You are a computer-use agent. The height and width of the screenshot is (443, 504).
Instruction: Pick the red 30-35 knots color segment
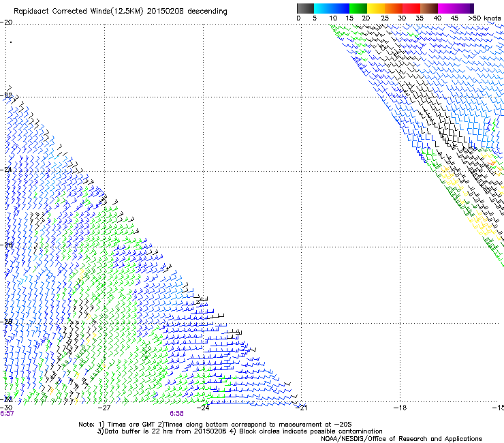[x=411, y=8]
